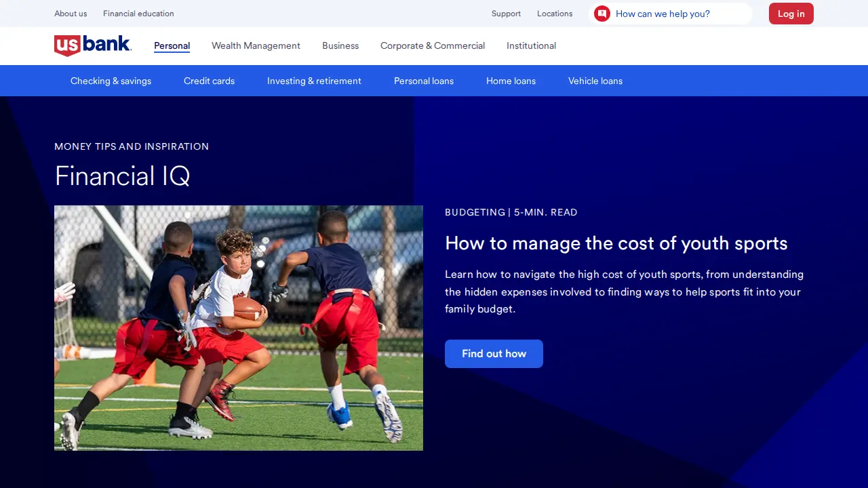The image size is (868, 488).
Task: Click 'How to manage the cost of youth sports' headline
Action: coord(616,243)
